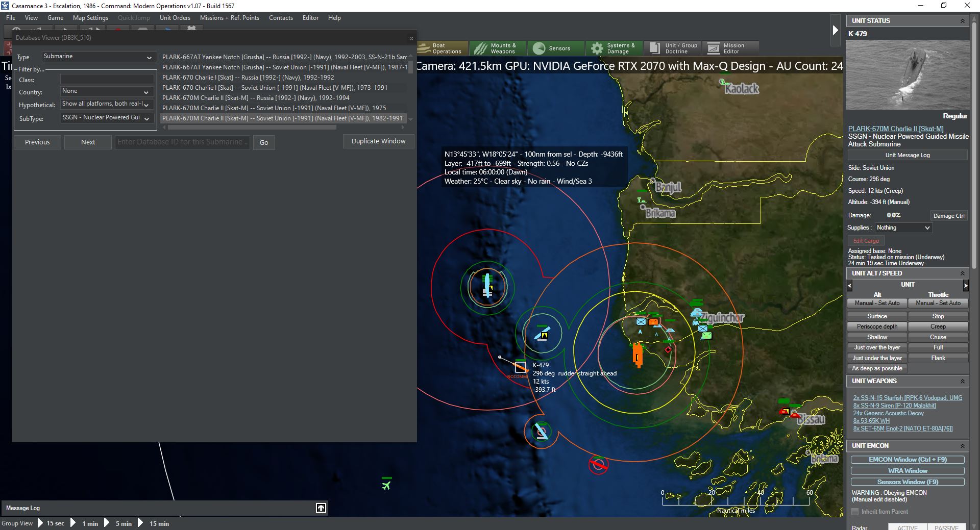980x530 pixels.
Task: Click the Next button
Action: 88,142
